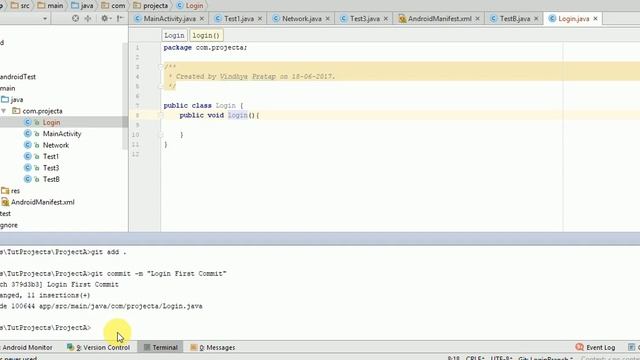
Task: Select AndroidManifest.xml in project tree
Action: tap(42, 202)
